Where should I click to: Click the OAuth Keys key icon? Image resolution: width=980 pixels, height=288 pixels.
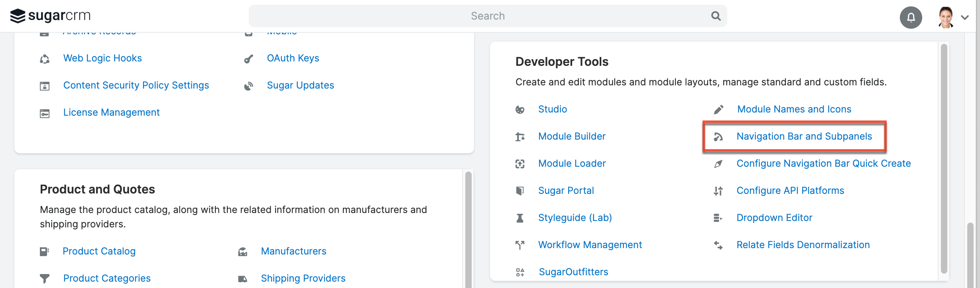click(248, 59)
